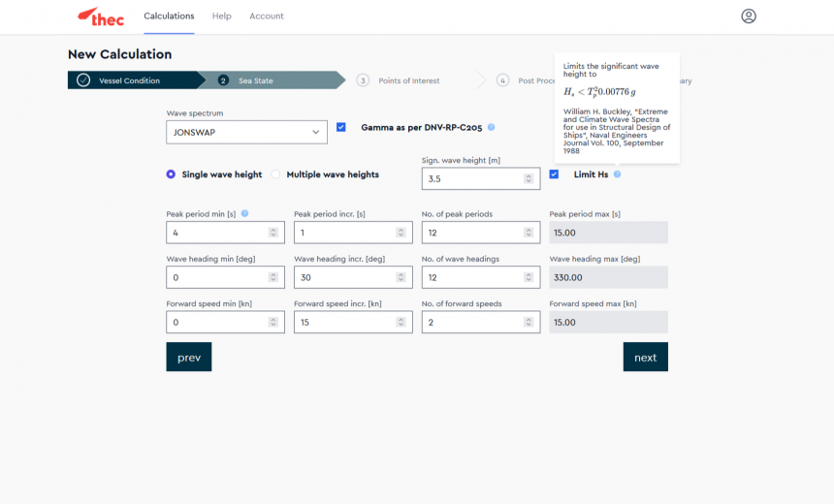Open the user account profile icon

pos(748,16)
